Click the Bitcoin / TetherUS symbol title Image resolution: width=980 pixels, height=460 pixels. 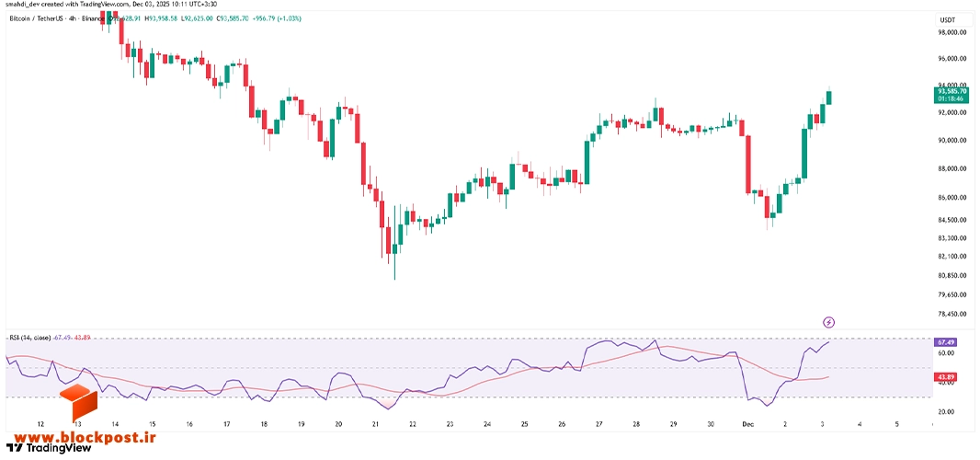click(34, 18)
